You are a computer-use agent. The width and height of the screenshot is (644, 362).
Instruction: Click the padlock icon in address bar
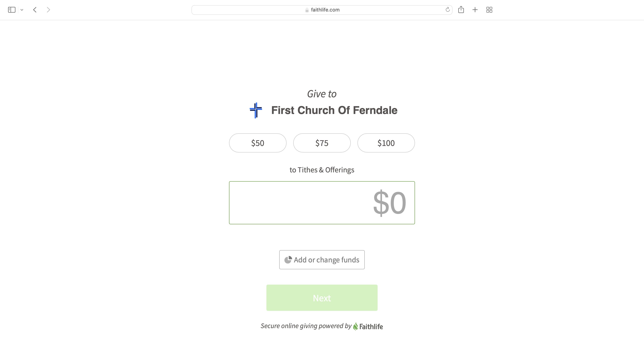point(307,10)
